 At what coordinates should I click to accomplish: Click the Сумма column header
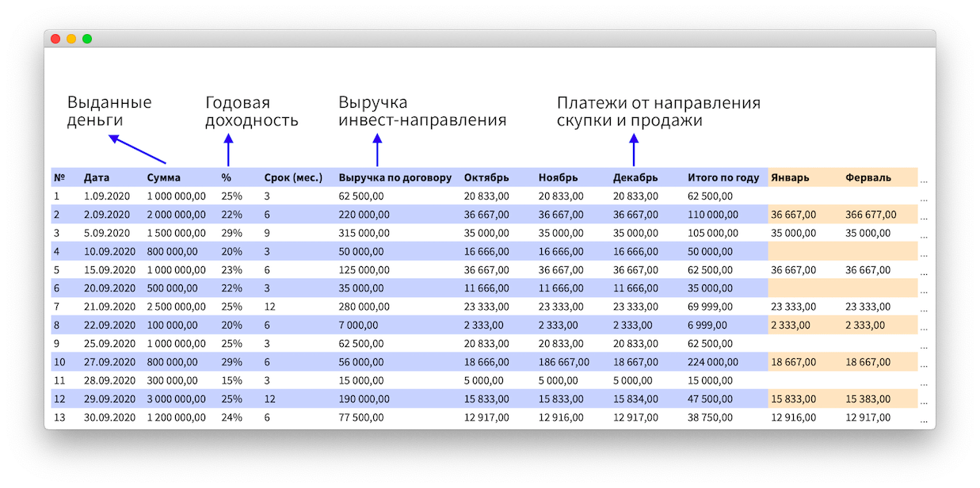[164, 177]
